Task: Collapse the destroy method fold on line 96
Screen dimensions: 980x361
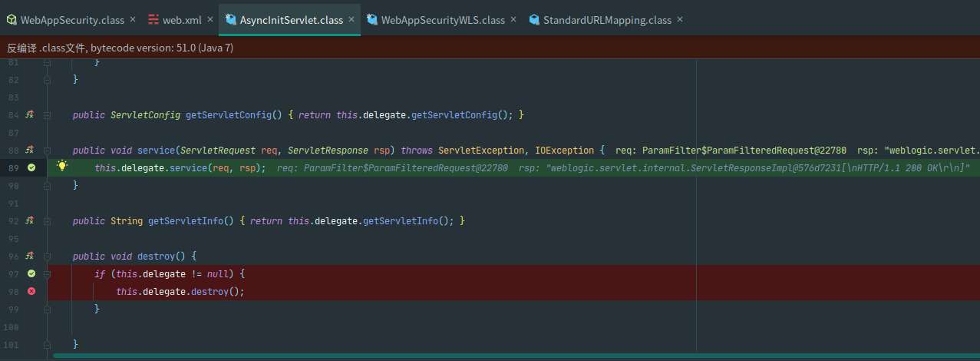Action: click(48, 256)
